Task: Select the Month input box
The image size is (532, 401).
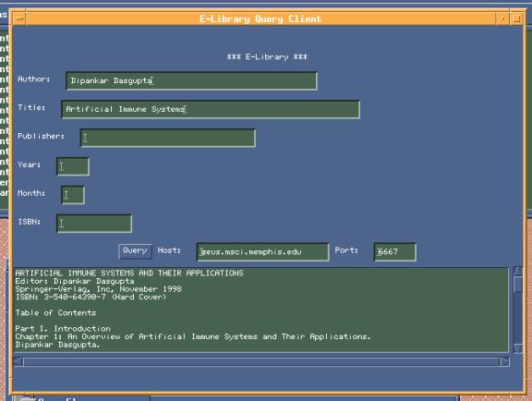Action: click(x=73, y=195)
